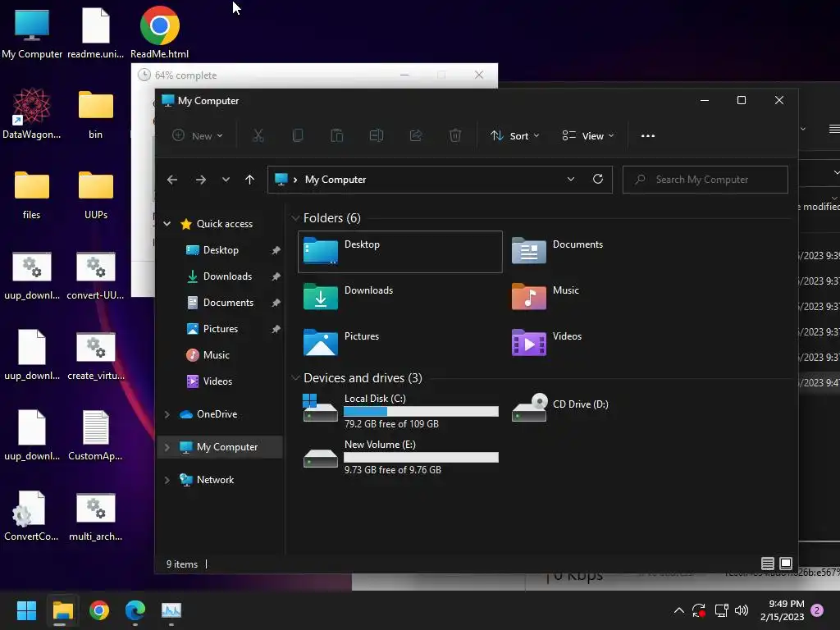This screenshot has width=840, height=630.
Task: Expand address bar history dropdown
Action: coord(571,179)
